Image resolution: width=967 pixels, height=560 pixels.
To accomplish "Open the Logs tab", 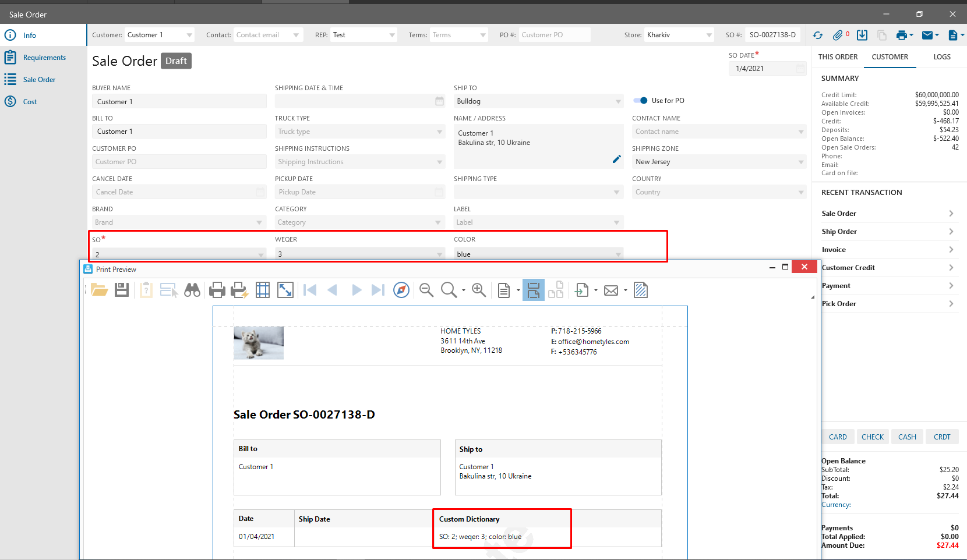I will 941,57.
